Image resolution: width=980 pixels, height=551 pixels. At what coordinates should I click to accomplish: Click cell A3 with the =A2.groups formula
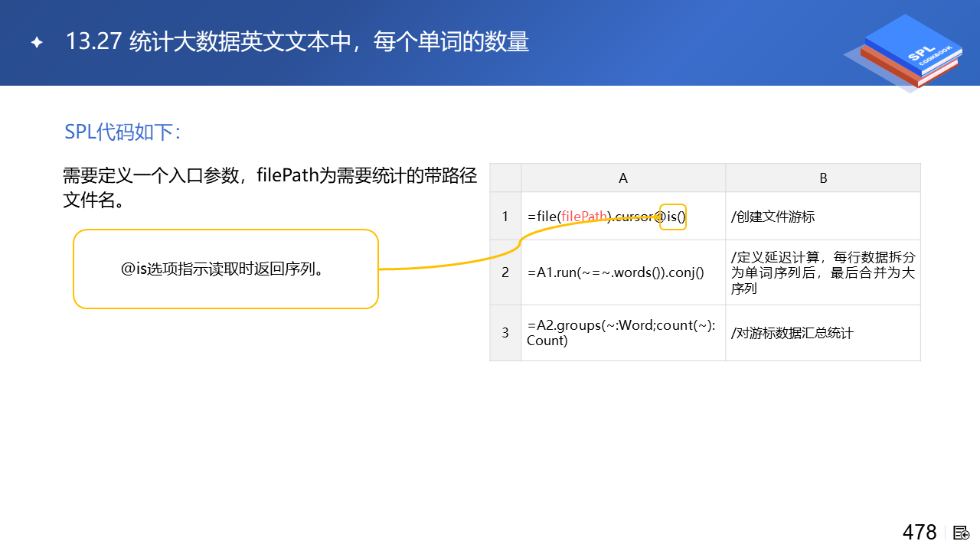(623, 332)
